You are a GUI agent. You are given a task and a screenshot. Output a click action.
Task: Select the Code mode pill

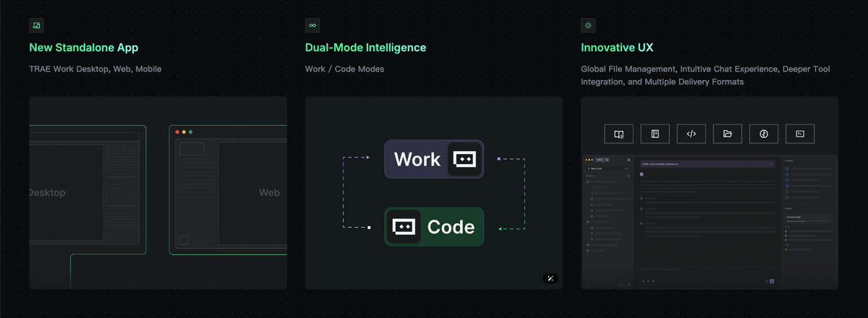click(434, 227)
